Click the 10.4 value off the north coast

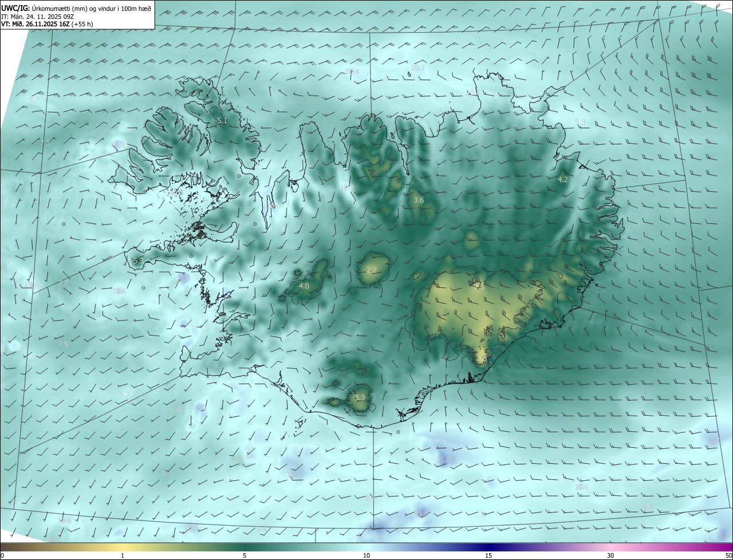(x=352, y=72)
